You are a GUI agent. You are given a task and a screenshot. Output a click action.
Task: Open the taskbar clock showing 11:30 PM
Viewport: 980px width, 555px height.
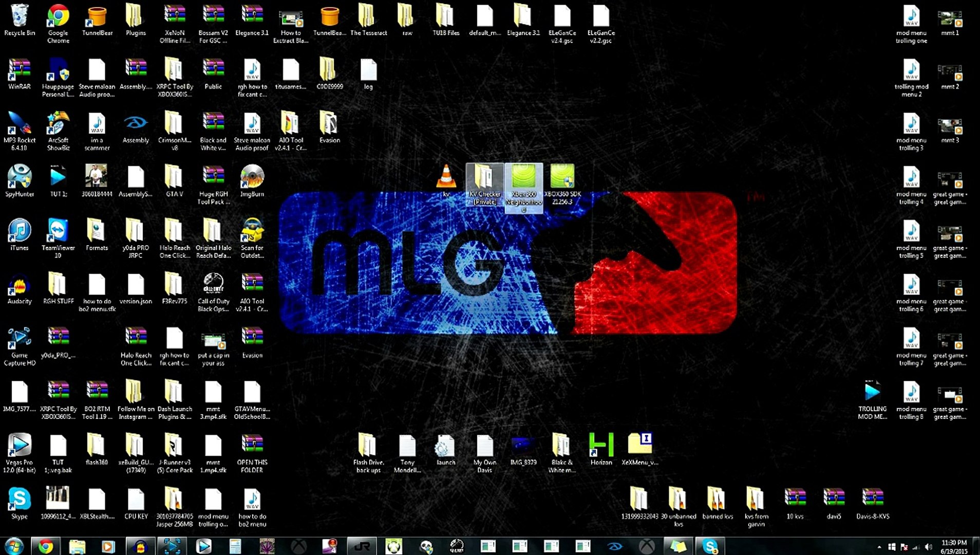pyautogui.click(x=954, y=547)
